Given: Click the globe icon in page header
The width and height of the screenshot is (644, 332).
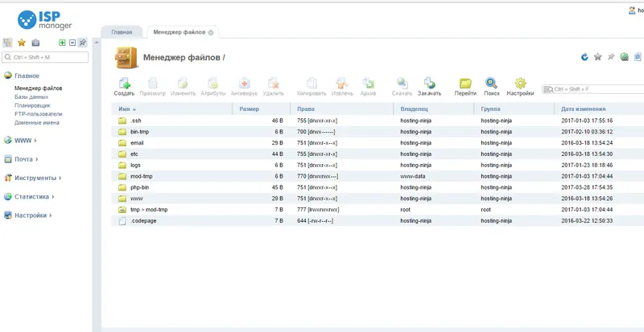Looking at the screenshot, I should click(x=625, y=57).
